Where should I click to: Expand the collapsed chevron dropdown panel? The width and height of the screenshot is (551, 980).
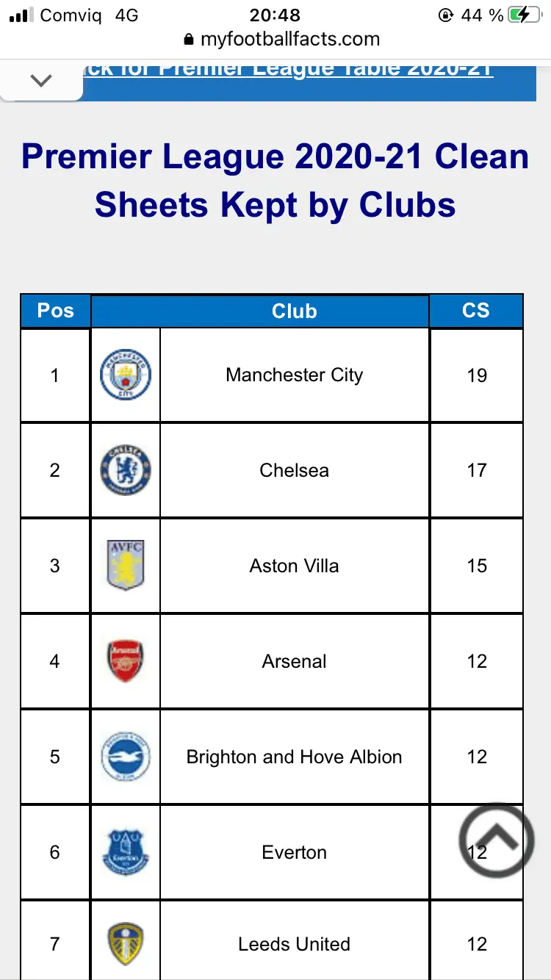(x=41, y=80)
